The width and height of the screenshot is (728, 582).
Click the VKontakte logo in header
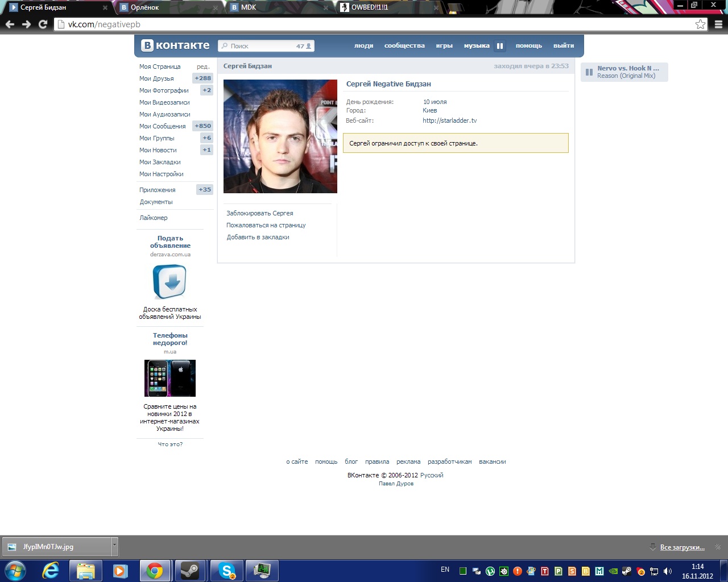175,45
